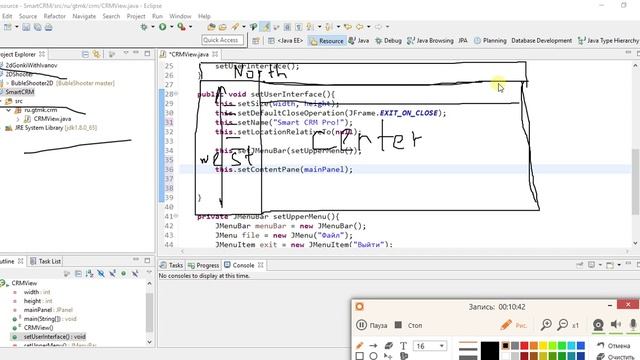This screenshot has width=640, height=360.
Task: Click Collapse All in Project Explorer
Action: [85, 54]
